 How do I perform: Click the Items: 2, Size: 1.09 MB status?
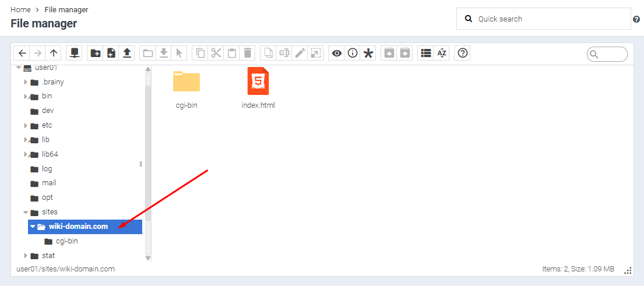[578, 269]
